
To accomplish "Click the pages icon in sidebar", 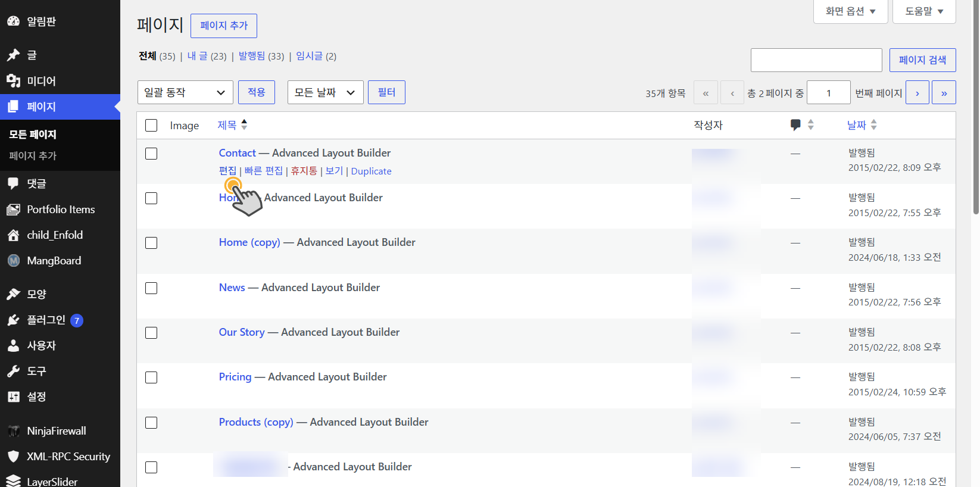I will click(13, 107).
